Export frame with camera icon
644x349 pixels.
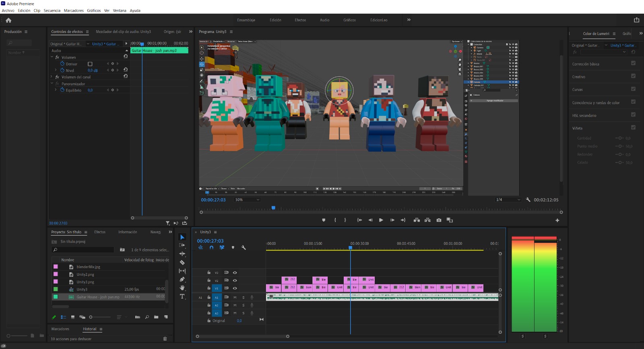439,220
